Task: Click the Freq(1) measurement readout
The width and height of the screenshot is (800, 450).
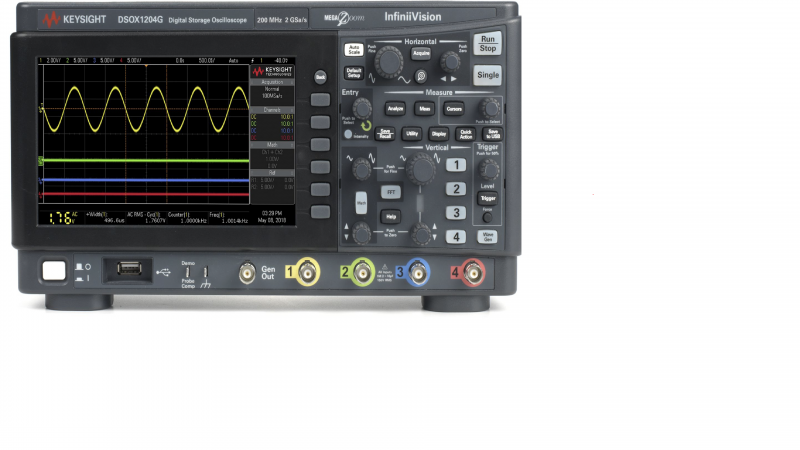Action: (x=229, y=218)
